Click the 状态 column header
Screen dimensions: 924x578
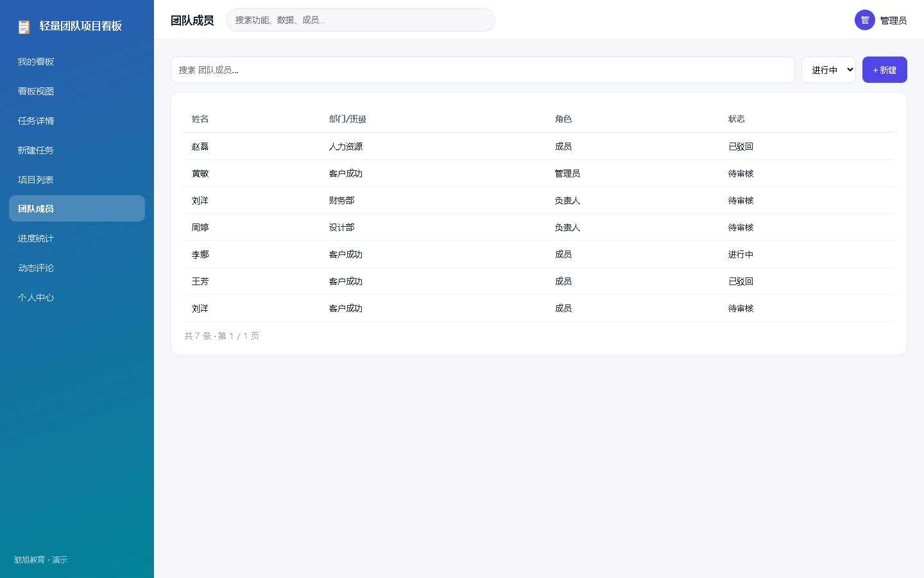737,119
